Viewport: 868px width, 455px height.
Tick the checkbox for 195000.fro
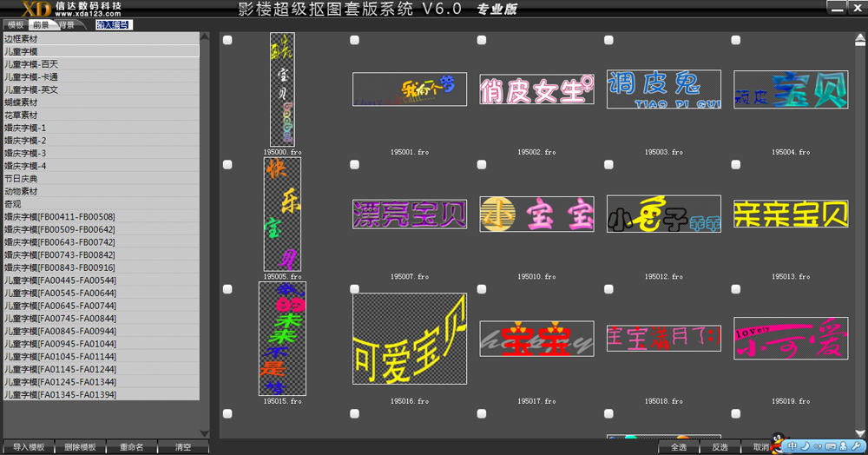[227, 40]
